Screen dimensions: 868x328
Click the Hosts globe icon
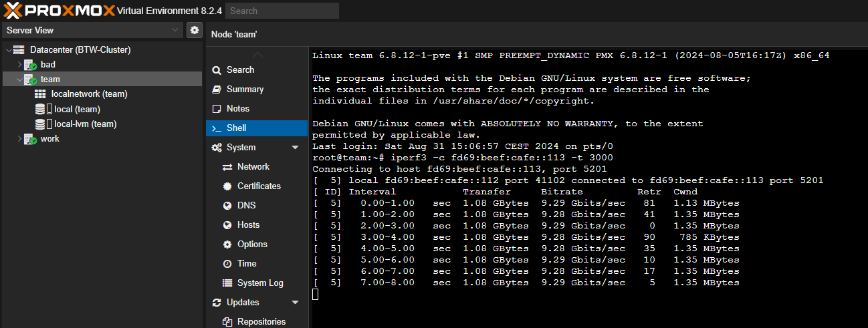coord(227,225)
